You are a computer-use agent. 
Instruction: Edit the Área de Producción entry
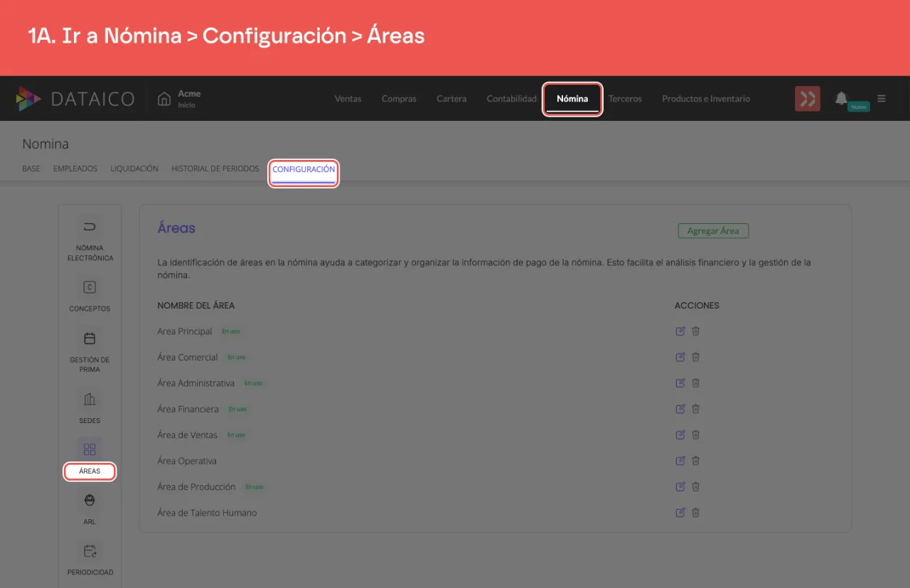tap(680, 486)
